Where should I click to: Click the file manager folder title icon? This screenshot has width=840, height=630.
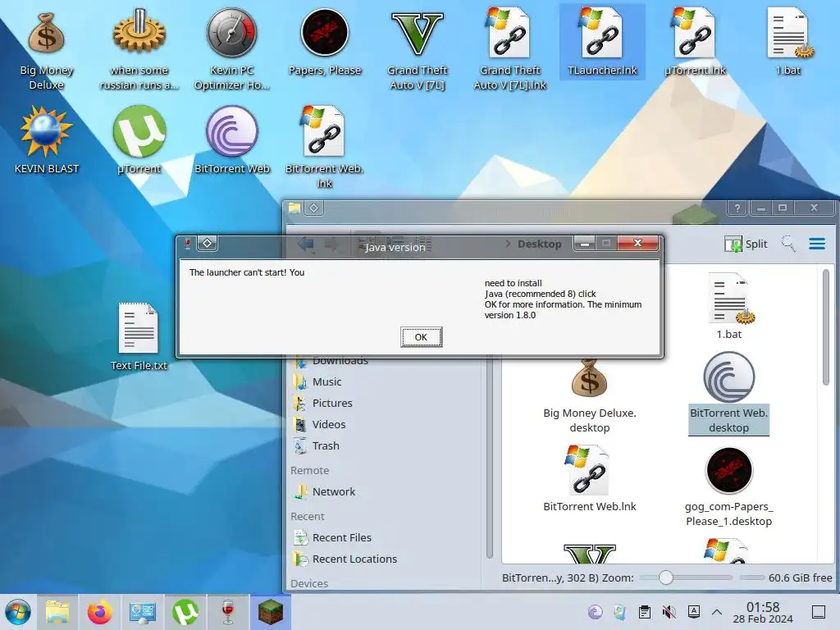294,208
